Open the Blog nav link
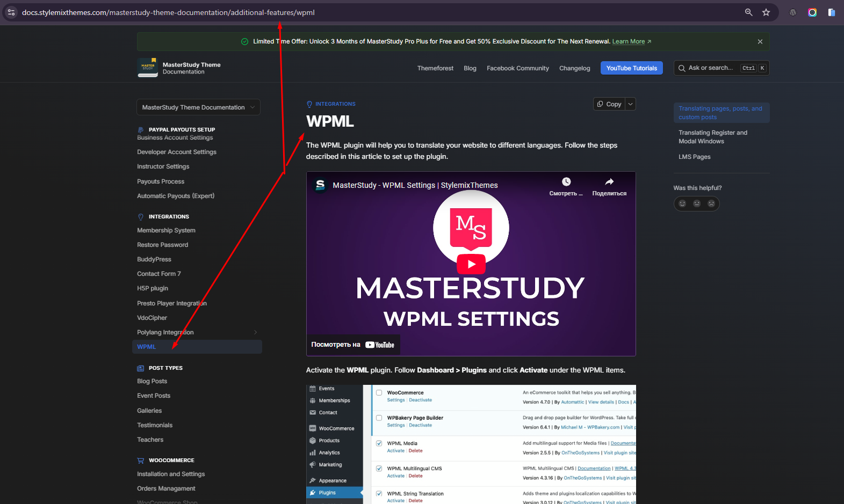 coord(470,68)
